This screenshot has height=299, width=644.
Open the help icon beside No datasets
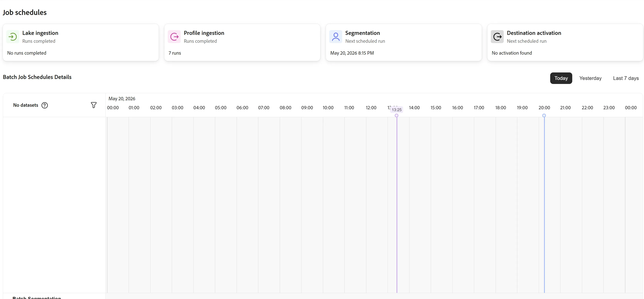pos(45,105)
